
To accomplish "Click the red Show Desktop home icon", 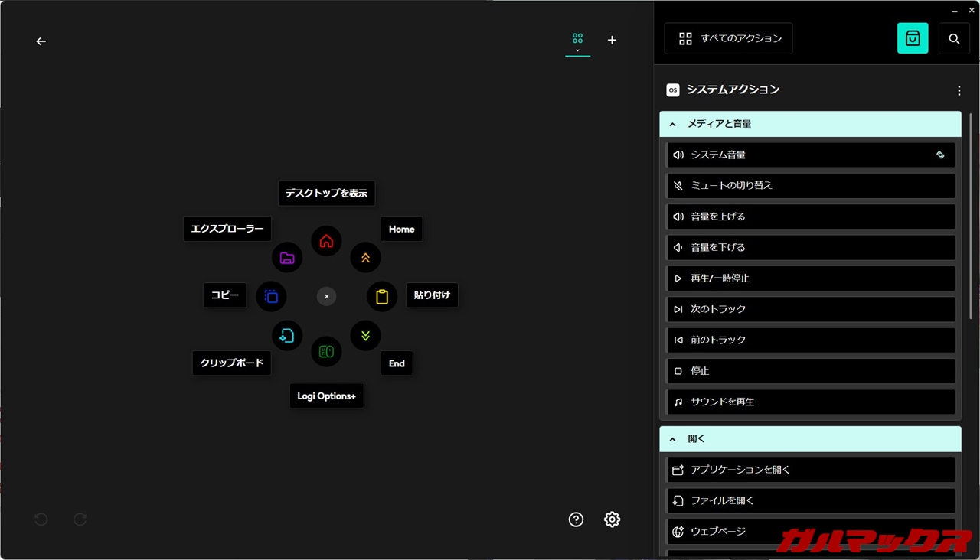I will click(326, 241).
